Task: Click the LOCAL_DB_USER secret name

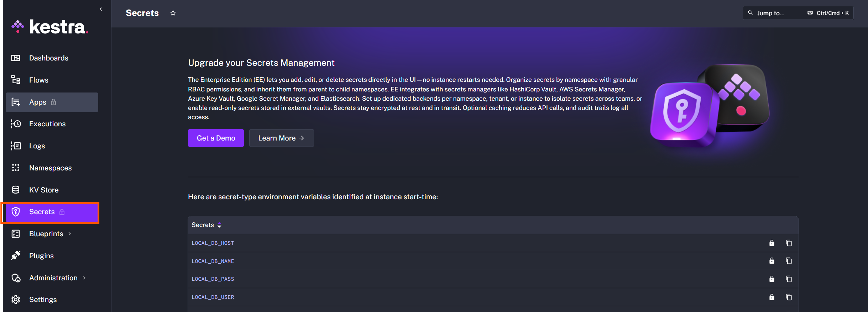Action: [213, 297]
